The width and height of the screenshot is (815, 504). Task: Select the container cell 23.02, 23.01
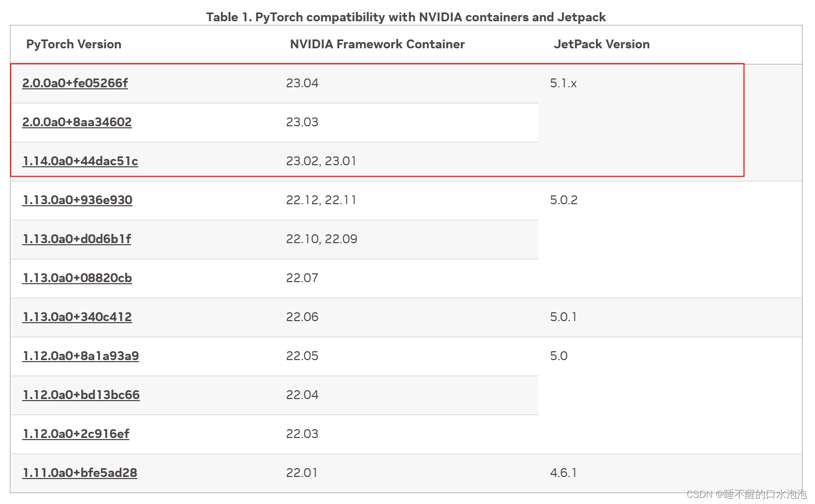pos(321,161)
